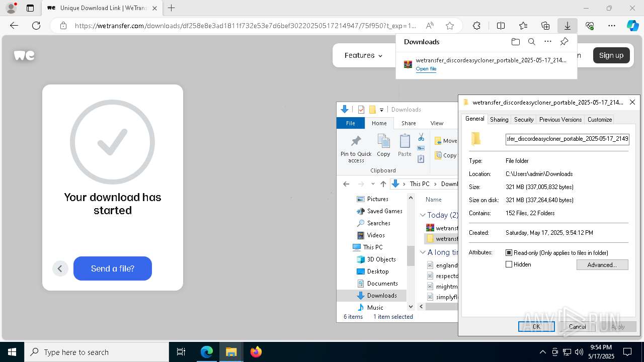Open the Windows Start menu
Viewport: 644px width, 362px height.
(12, 352)
